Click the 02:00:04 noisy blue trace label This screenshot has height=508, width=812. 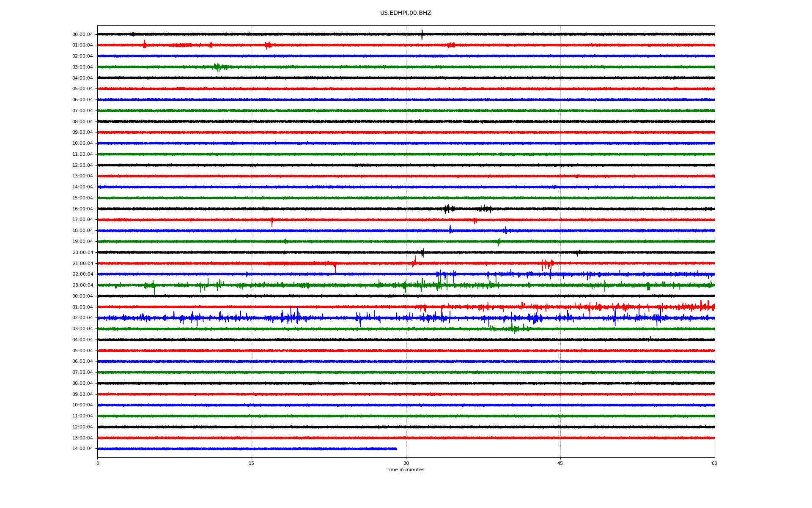pyautogui.click(x=82, y=318)
